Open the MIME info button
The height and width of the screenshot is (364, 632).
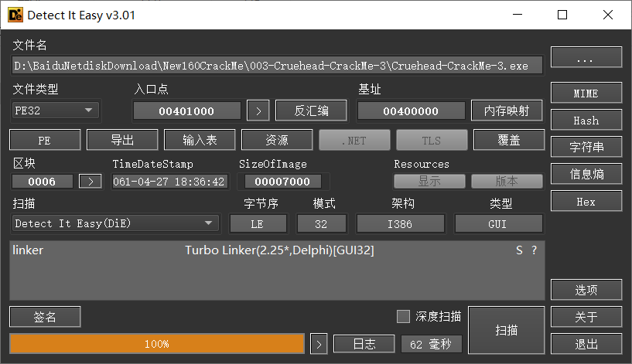(x=586, y=93)
